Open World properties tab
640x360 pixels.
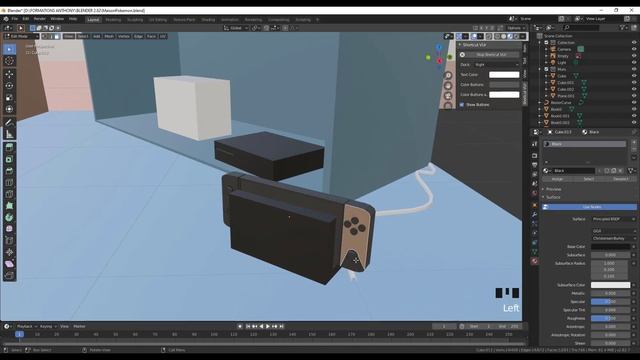tap(534, 193)
